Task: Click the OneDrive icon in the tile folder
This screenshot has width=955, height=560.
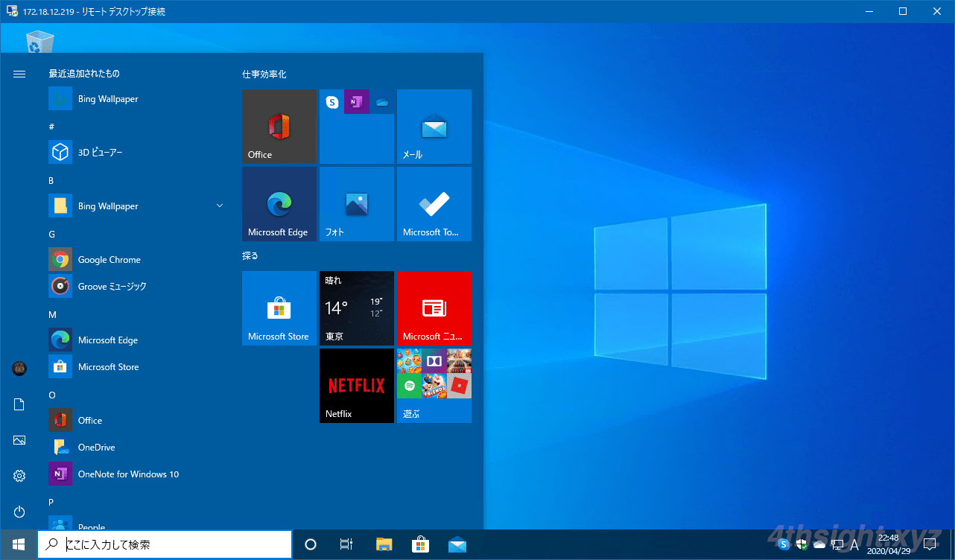Action: (382, 102)
